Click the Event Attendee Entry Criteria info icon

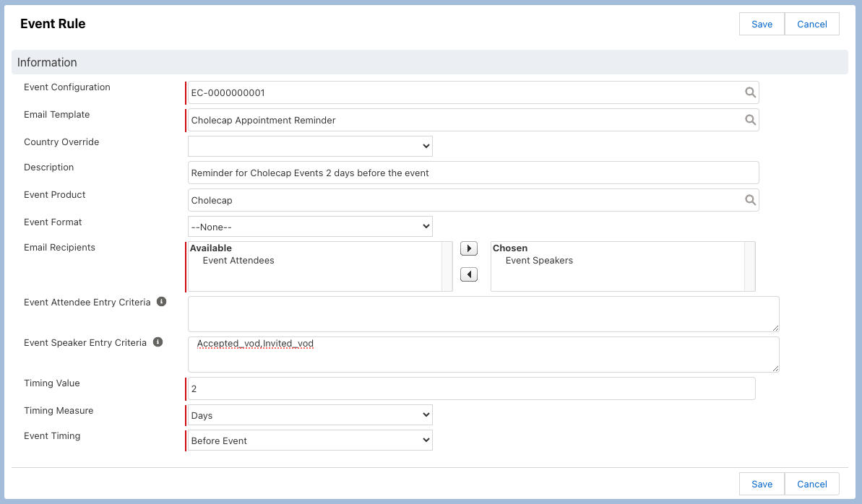(x=161, y=302)
